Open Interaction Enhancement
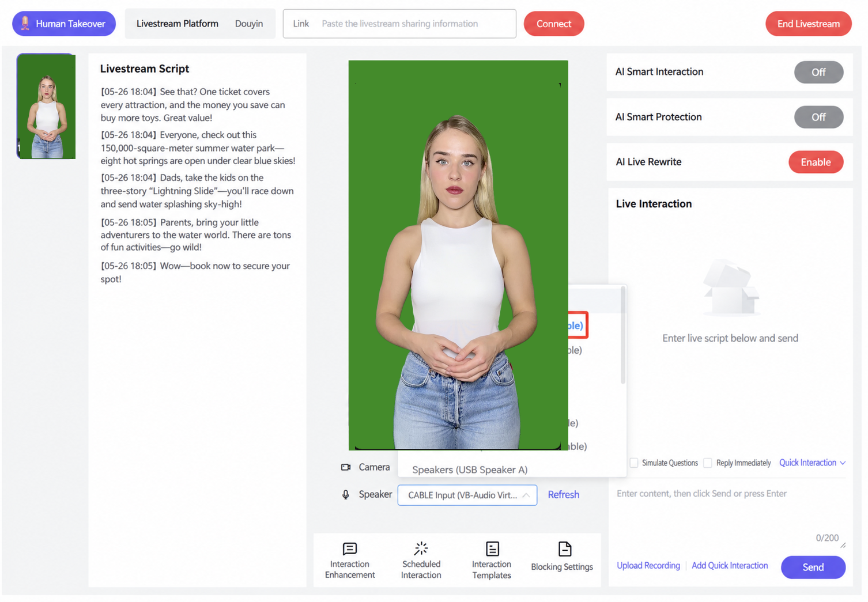 click(x=350, y=561)
